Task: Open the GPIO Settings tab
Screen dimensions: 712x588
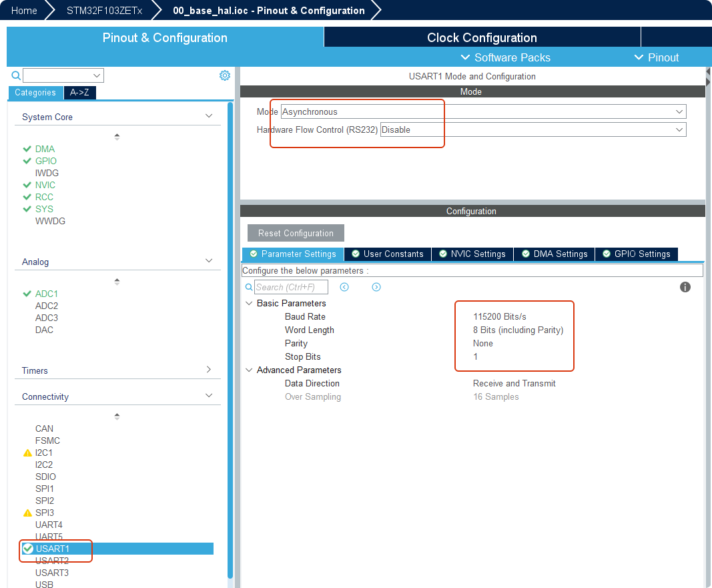Action: (637, 254)
